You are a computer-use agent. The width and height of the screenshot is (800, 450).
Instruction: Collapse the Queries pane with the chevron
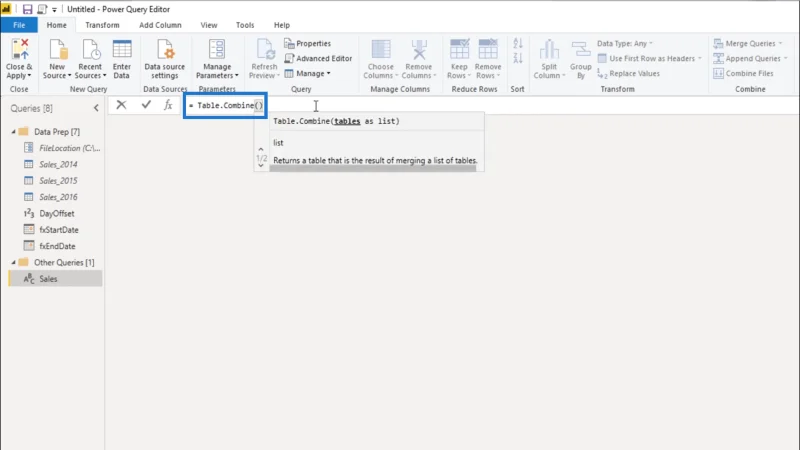(96, 108)
